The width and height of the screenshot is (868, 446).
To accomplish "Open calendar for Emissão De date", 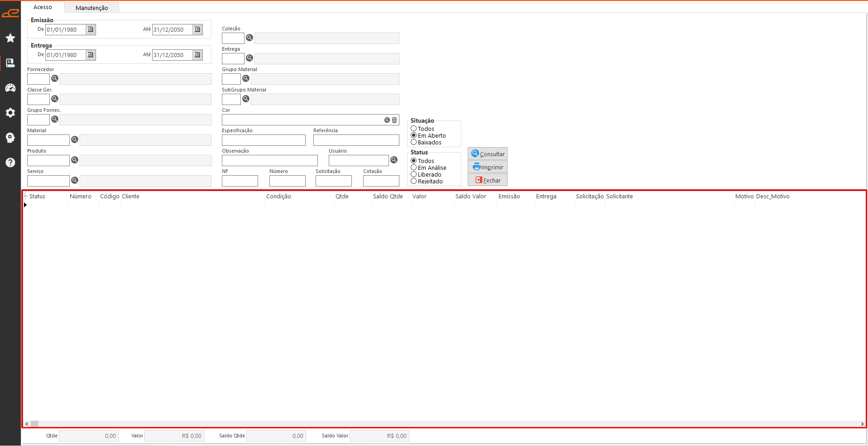I will click(x=91, y=29).
